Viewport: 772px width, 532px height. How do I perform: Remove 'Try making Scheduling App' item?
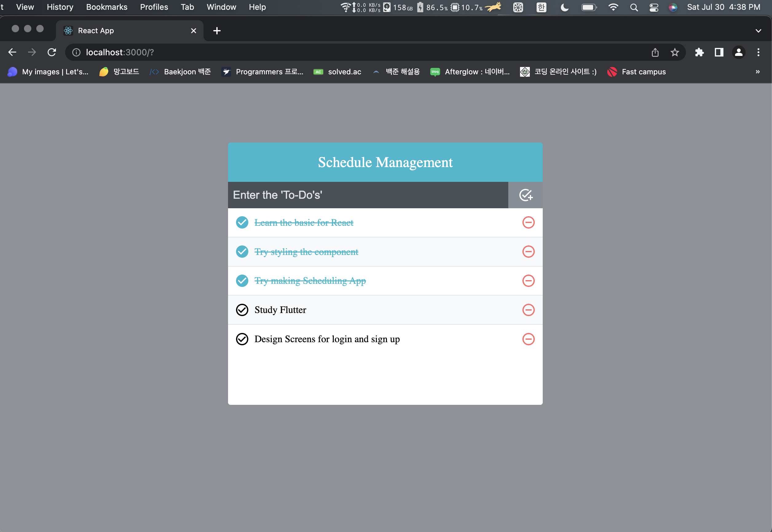point(528,281)
